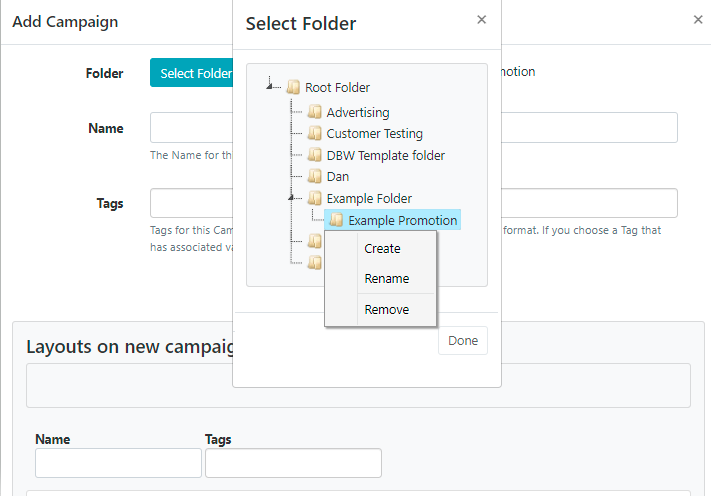Select the Example Promotion label

403,220
